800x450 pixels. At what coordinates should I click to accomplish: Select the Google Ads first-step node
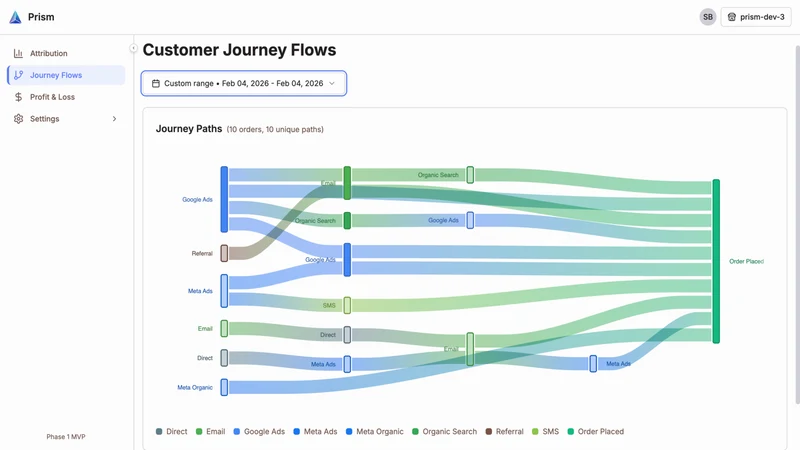click(224, 199)
